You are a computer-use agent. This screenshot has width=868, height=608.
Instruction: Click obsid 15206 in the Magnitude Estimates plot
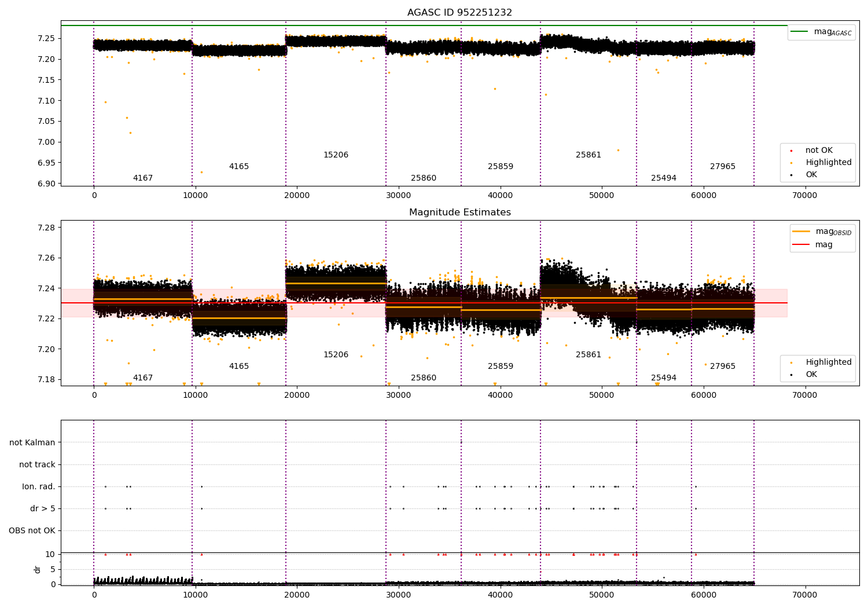coord(336,355)
